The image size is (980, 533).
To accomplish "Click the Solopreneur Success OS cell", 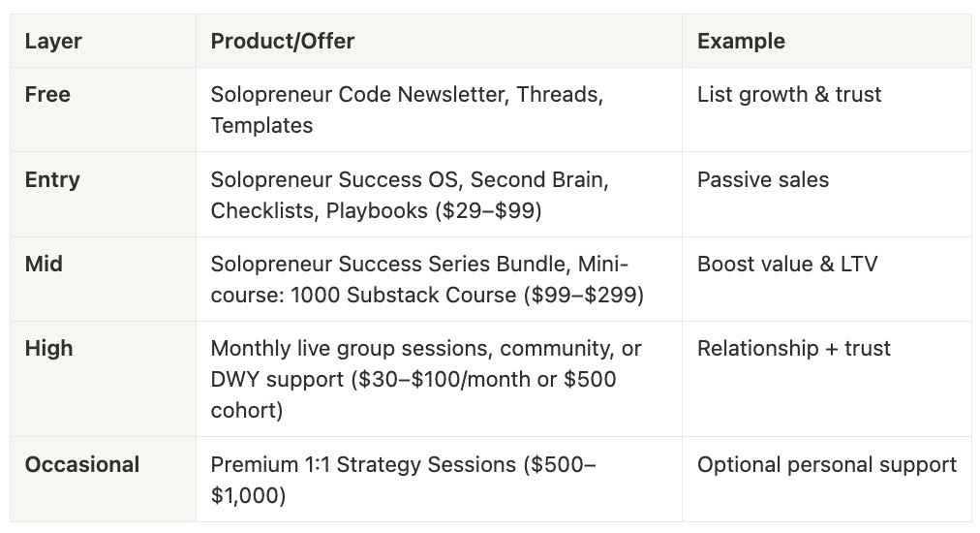I will 439,195.
